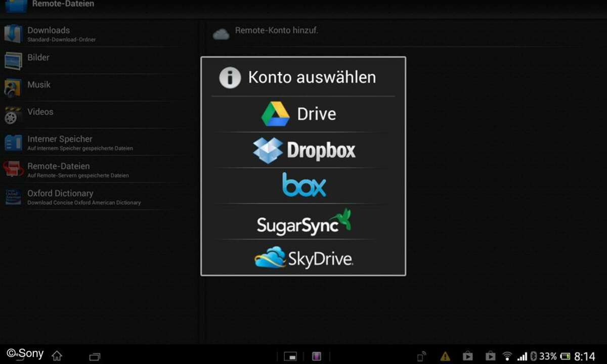Open the Interner Speicher icon
607x364 pixels.
13,143
